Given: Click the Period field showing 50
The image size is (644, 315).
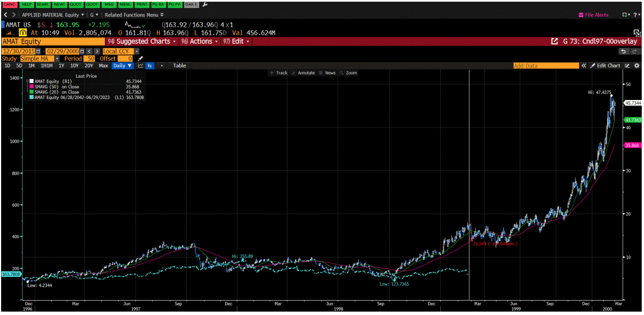Looking at the screenshot, I should tap(89, 59).
